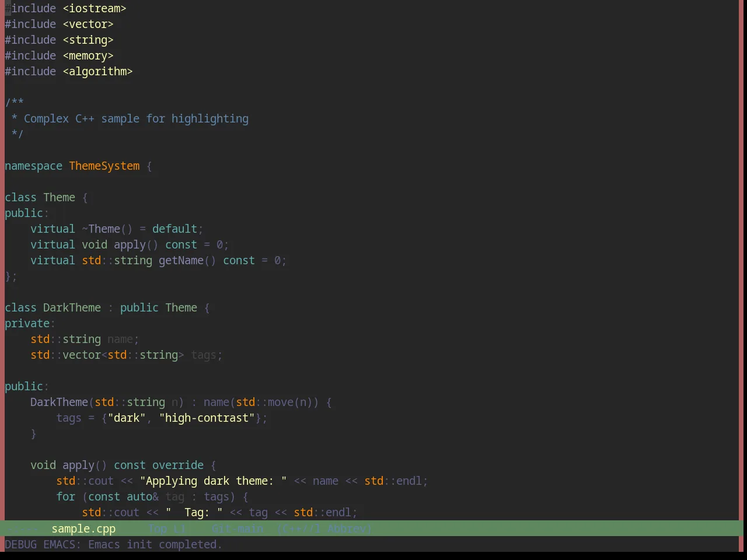Click the "high-contrast" string literal
Screen dimensions: 747x560
click(x=207, y=418)
